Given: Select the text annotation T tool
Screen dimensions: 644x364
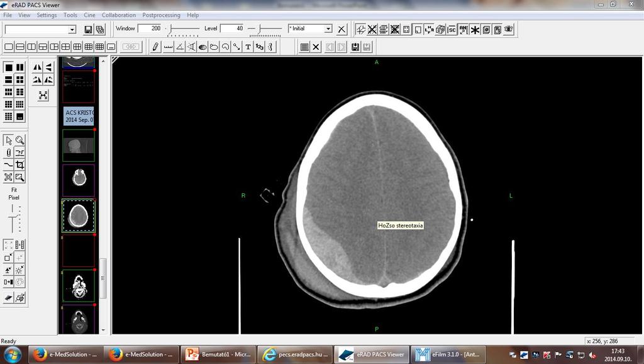Looking at the screenshot, I should (248, 47).
